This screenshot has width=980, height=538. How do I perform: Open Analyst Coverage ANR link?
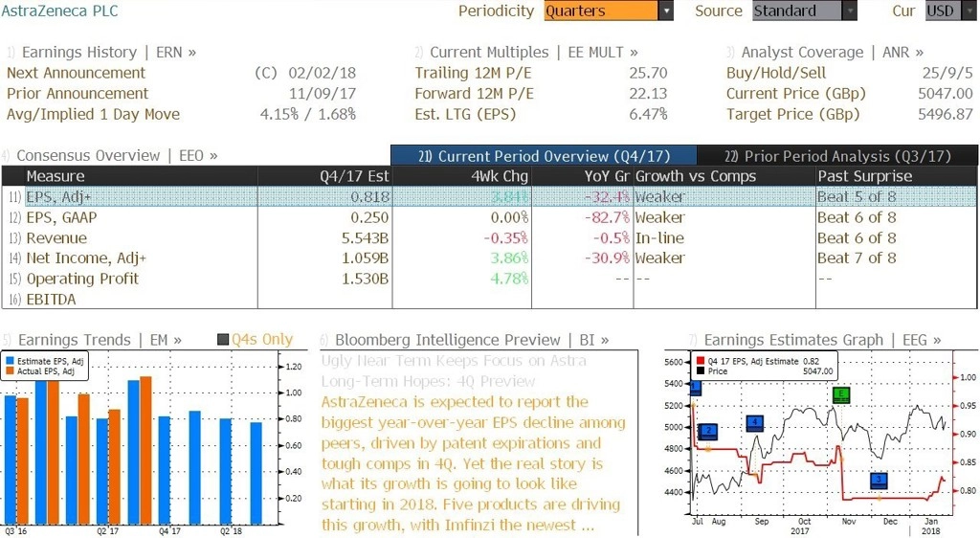(x=825, y=53)
